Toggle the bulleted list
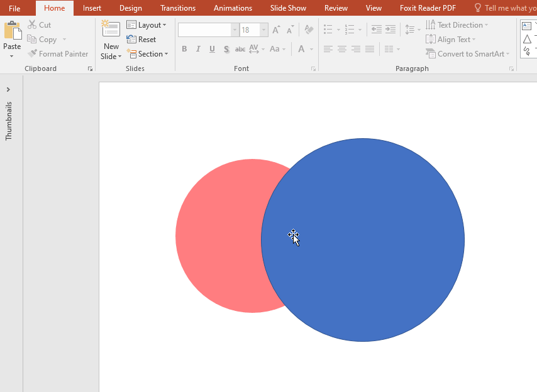 pos(328,30)
